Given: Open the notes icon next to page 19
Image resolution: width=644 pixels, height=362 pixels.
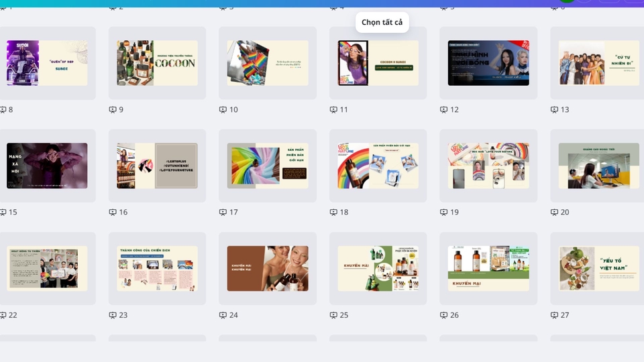Looking at the screenshot, I should click(x=443, y=213).
